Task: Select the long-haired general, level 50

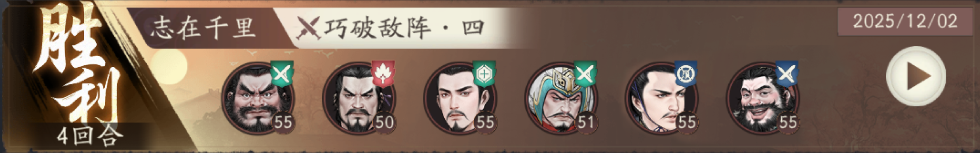Action: coord(359,98)
